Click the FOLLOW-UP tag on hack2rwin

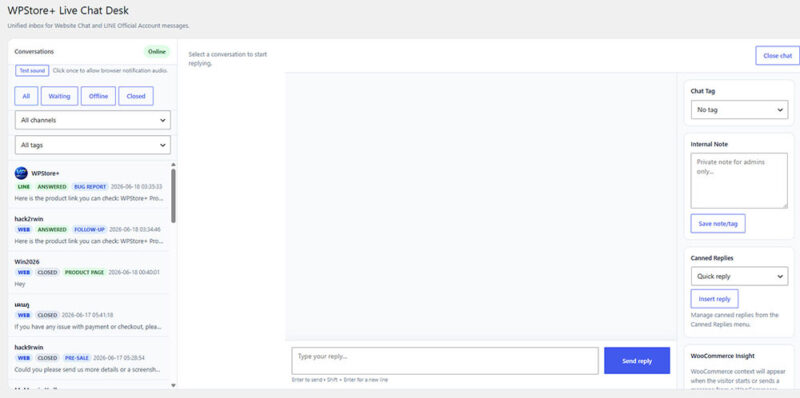(89, 230)
